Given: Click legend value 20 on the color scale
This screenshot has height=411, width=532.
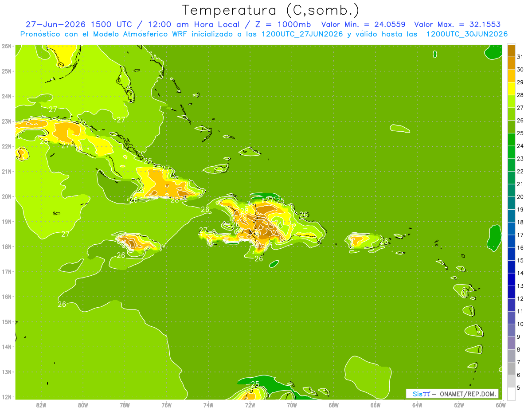Looking at the screenshot, I should click(520, 197).
